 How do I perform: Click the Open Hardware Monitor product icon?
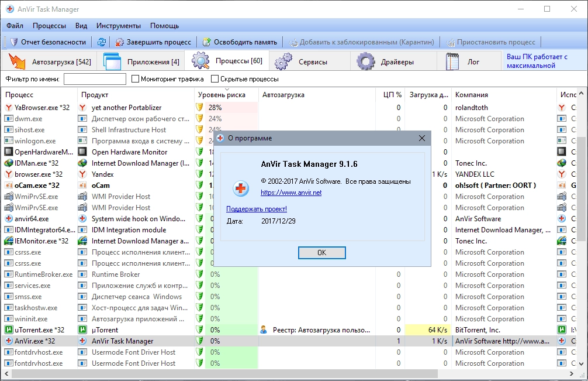click(82, 152)
